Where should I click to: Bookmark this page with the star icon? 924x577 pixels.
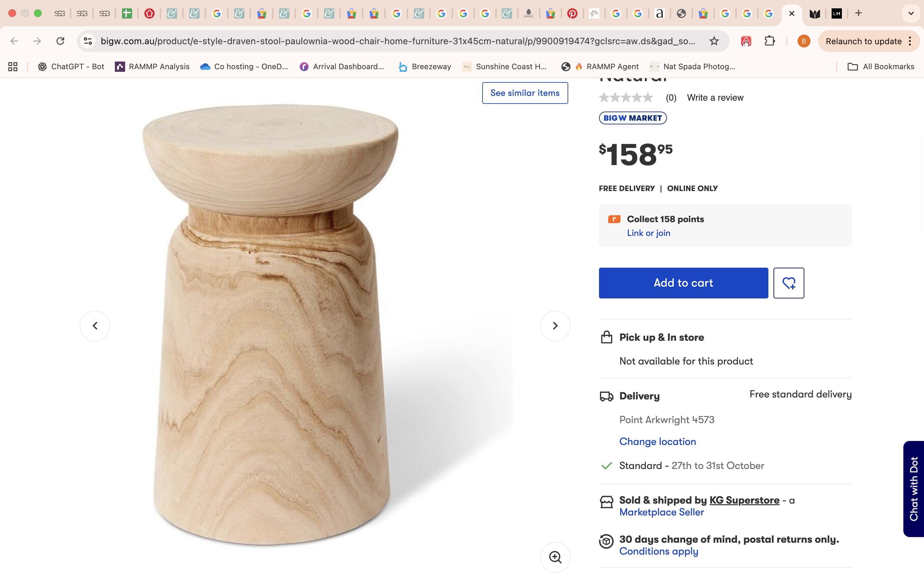(714, 41)
